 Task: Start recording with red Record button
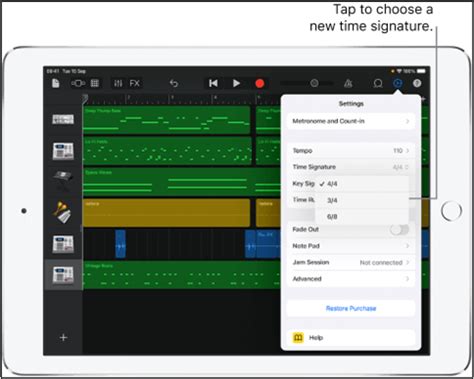point(260,83)
